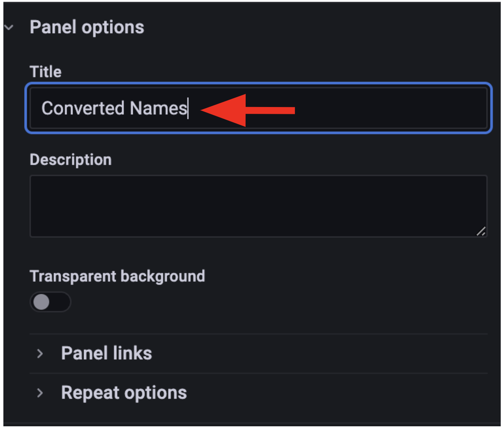Image resolution: width=504 pixels, height=428 pixels.
Task: Click the Panel options heading text
Action: (x=87, y=28)
